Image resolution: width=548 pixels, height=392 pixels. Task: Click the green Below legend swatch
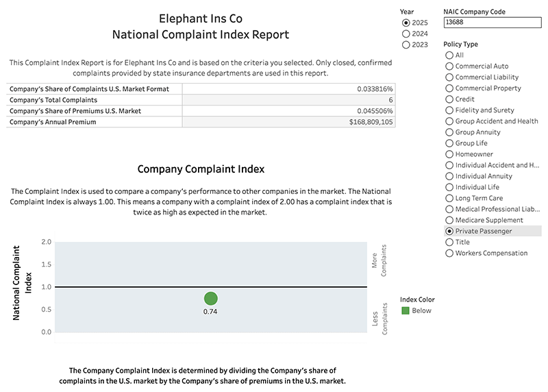coord(406,310)
